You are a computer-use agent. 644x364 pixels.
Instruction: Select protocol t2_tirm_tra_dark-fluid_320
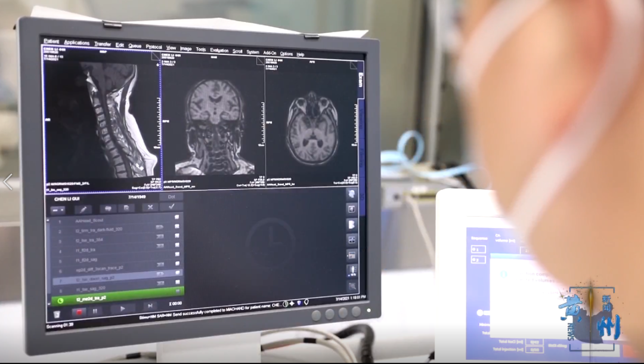(117, 230)
